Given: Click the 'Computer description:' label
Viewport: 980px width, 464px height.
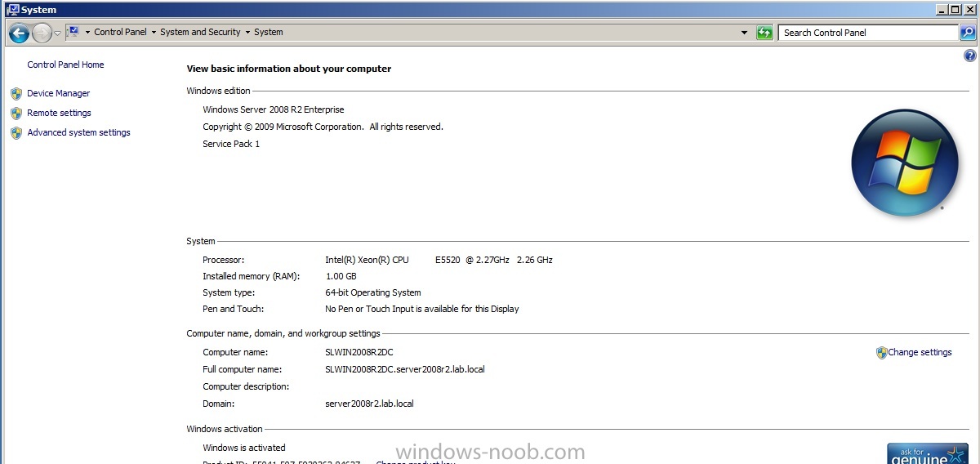Looking at the screenshot, I should click(x=246, y=386).
